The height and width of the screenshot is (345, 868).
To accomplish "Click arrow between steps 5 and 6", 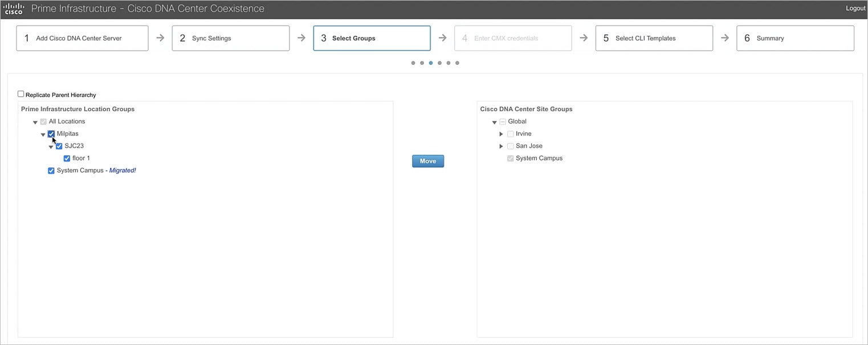I will tap(725, 38).
